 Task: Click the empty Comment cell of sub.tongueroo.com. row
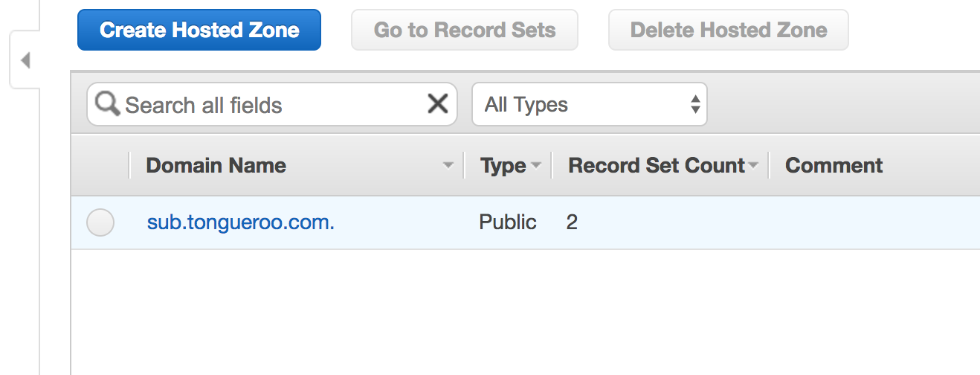[x=877, y=222]
